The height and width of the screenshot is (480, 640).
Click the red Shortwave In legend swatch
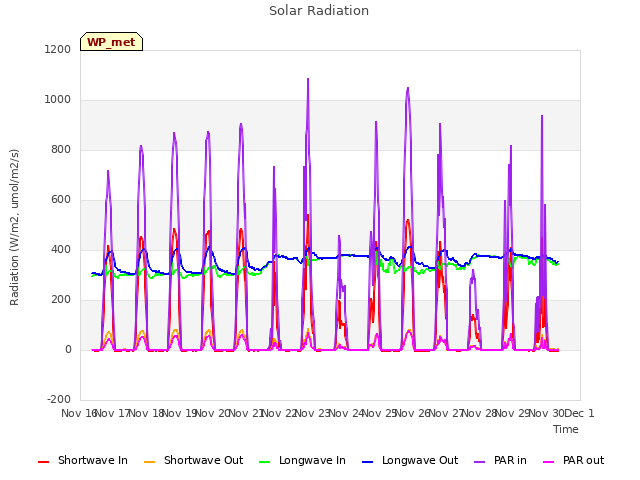click(43, 462)
